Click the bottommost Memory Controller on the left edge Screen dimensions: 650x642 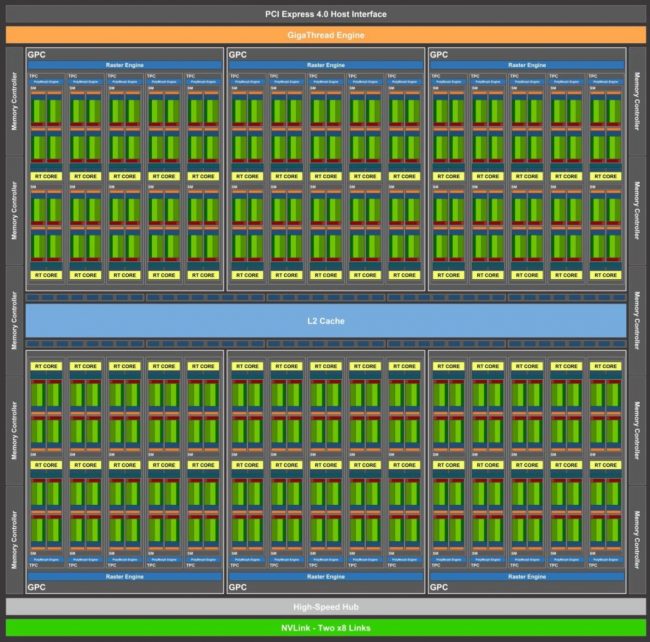pos(15,540)
